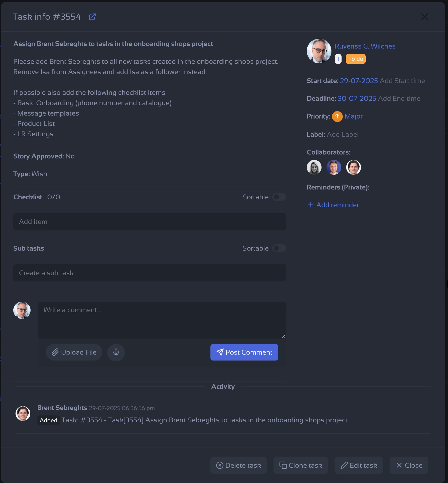Click the third collaborator avatar

coord(354,167)
